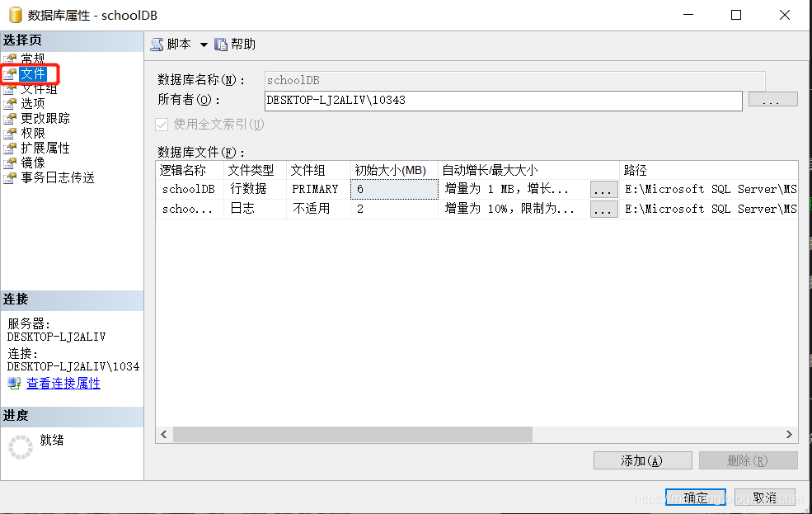Click the 帮助 toolbar button
This screenshot has height=514, width=812.
tap(236, 45)
